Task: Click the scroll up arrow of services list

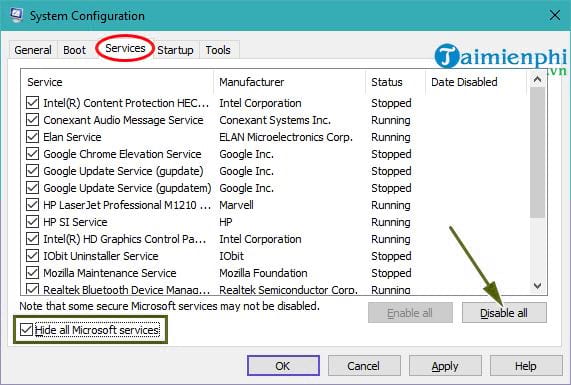Action: 537,79
